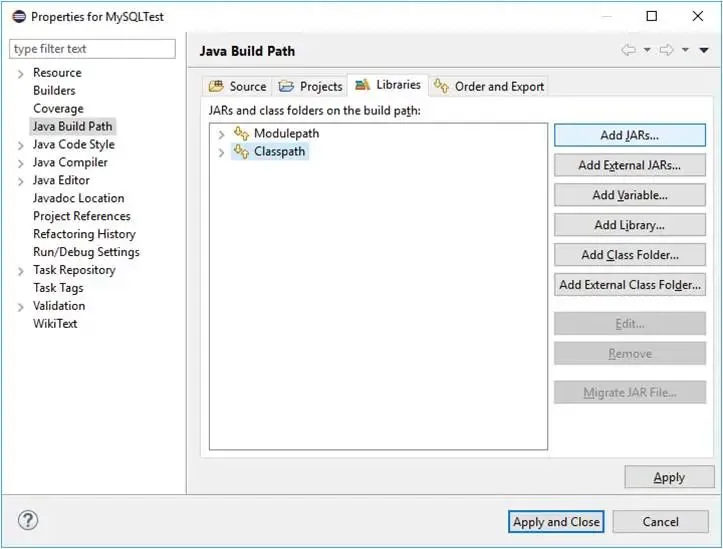
Task: Click Add External JARs... button
Action: (x=630, y=165)
